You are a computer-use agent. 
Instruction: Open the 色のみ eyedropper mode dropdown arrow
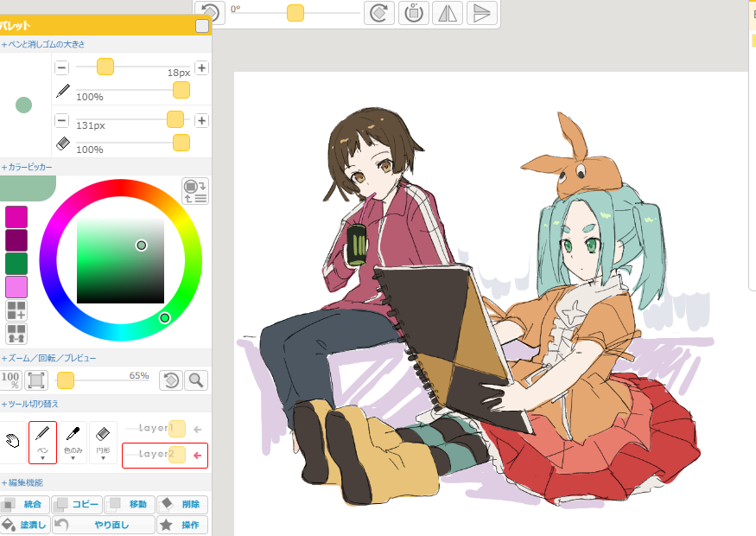[x=73, y=458]
